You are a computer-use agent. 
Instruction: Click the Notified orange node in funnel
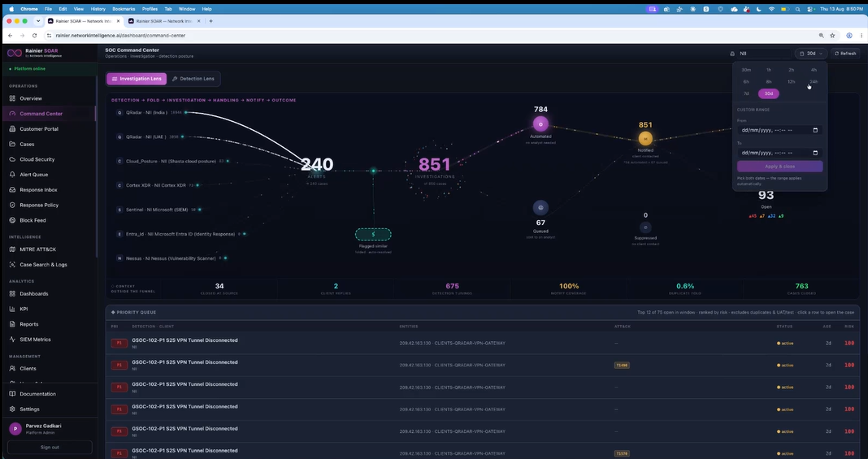pos(645,139)
